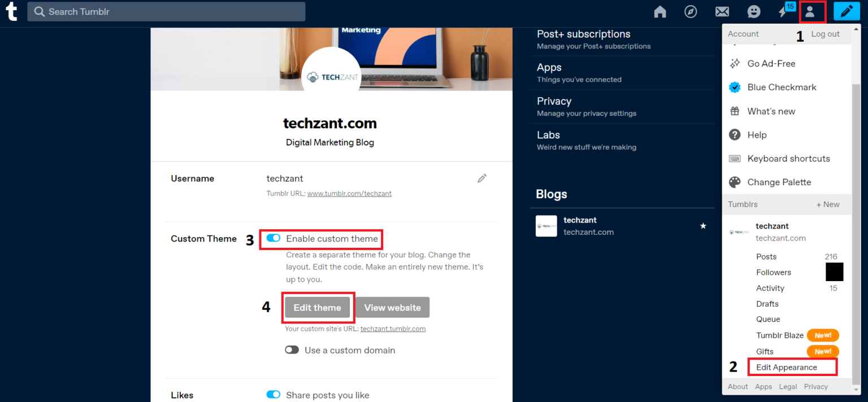Click the Change Palette icon
The image size is (868, 402).
point(735,182)
